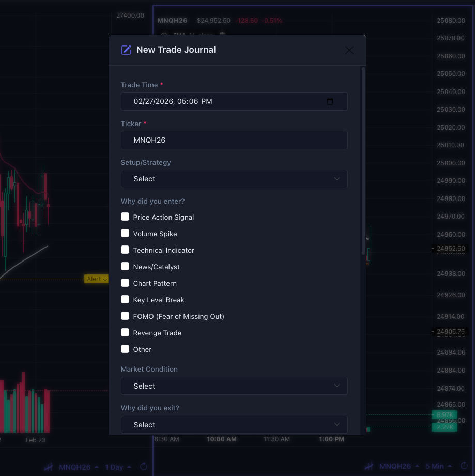Click the yellow Alert marker on left chart
475x476 pixels.
(x=96, y=279)
